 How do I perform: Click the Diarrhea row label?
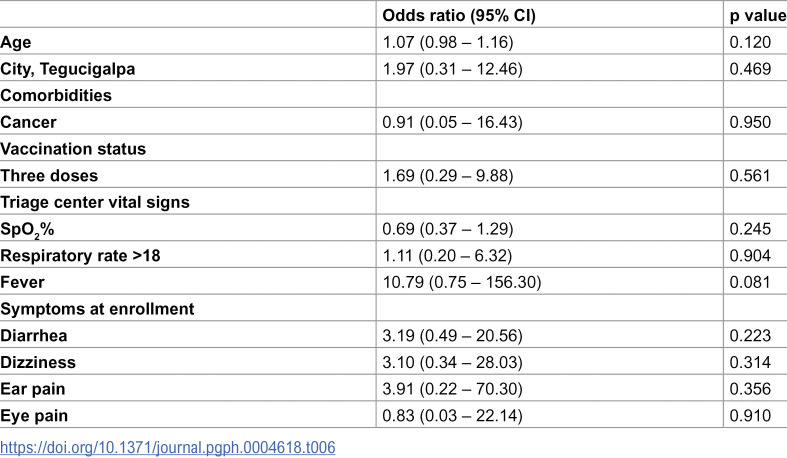(x=34, y=335)
